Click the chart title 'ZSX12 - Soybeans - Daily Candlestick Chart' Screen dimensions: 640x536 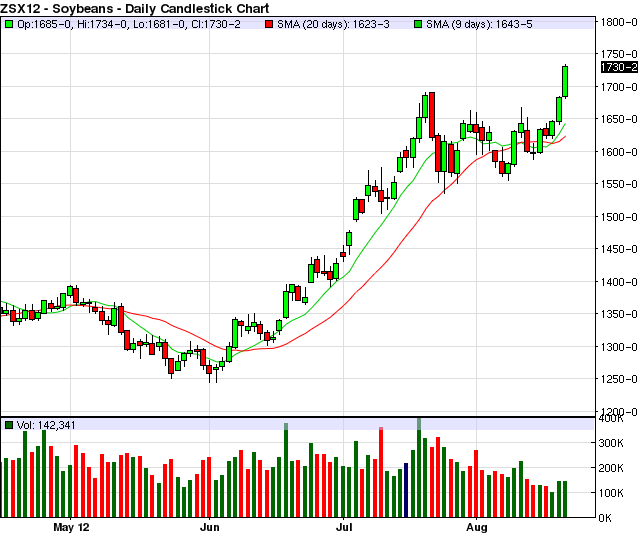pyautogui.click(x=135, y=8)
